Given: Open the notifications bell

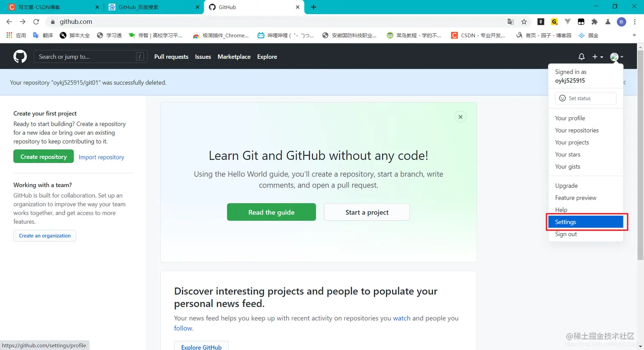Looking at the screenshot, I should (581, 57).
